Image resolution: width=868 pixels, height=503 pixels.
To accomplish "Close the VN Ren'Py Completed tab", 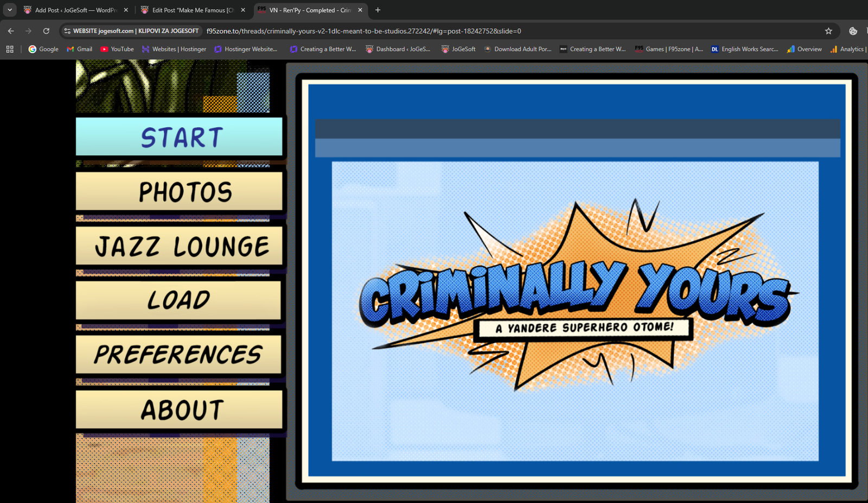I will pos(360,10).
